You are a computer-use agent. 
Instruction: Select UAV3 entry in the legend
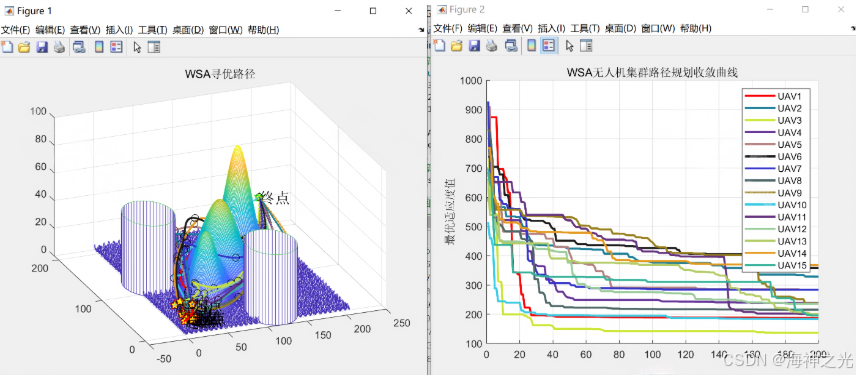777,121
